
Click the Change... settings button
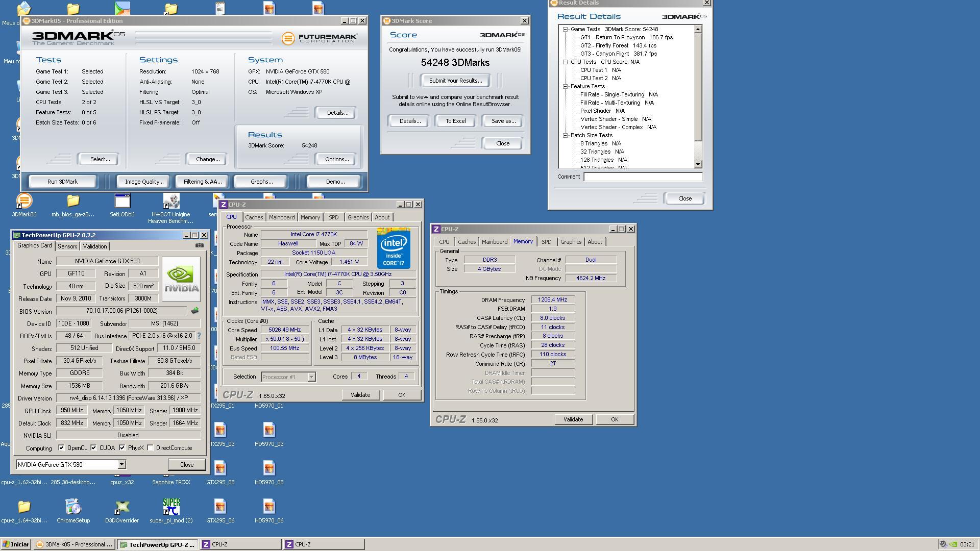[x=208, y=159]
